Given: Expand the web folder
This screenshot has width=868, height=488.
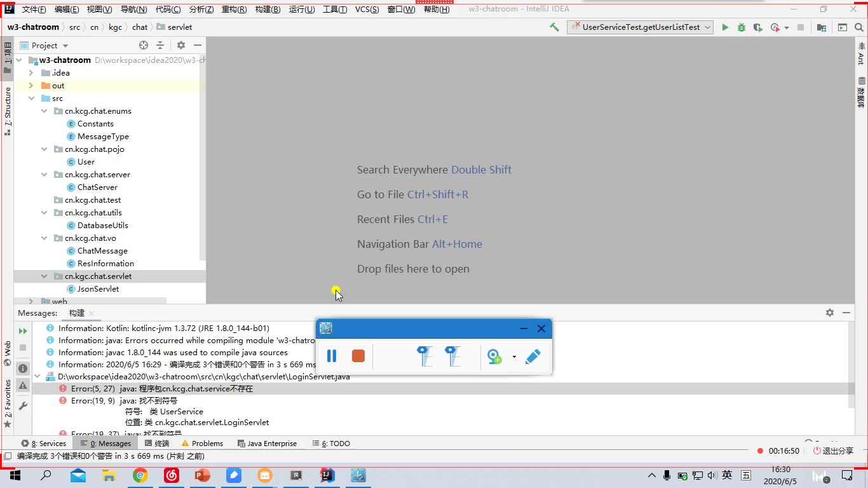Looking at the screenshot, I should pos(30,301).
